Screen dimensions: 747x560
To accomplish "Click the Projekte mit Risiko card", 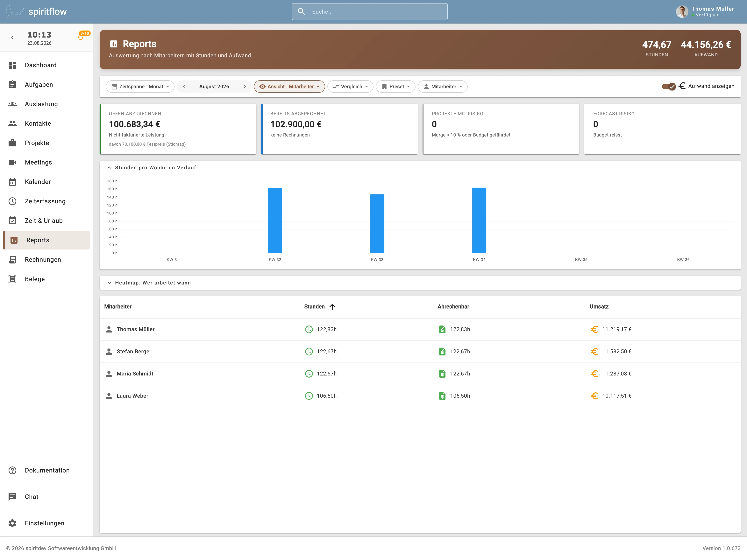I will click(x=501, y=129).
